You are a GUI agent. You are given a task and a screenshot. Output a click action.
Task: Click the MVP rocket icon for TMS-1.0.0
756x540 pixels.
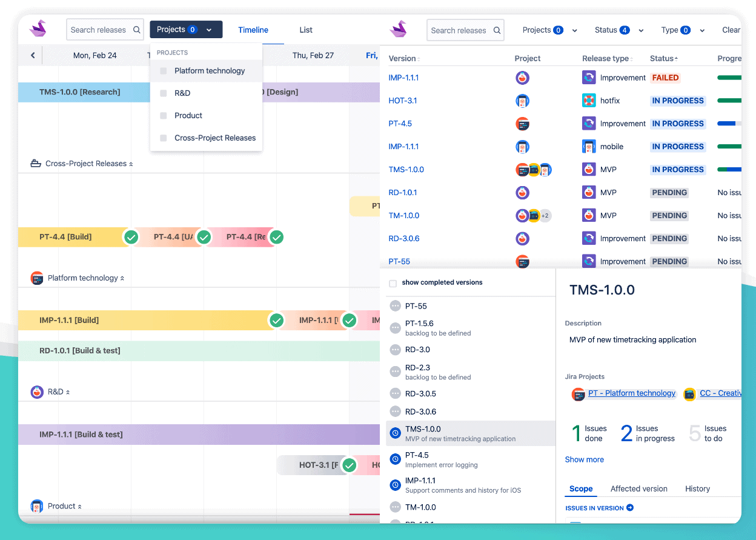588,169
